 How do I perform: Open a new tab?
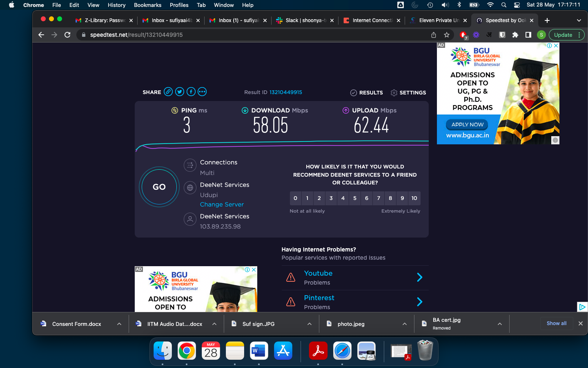point(547,20)
